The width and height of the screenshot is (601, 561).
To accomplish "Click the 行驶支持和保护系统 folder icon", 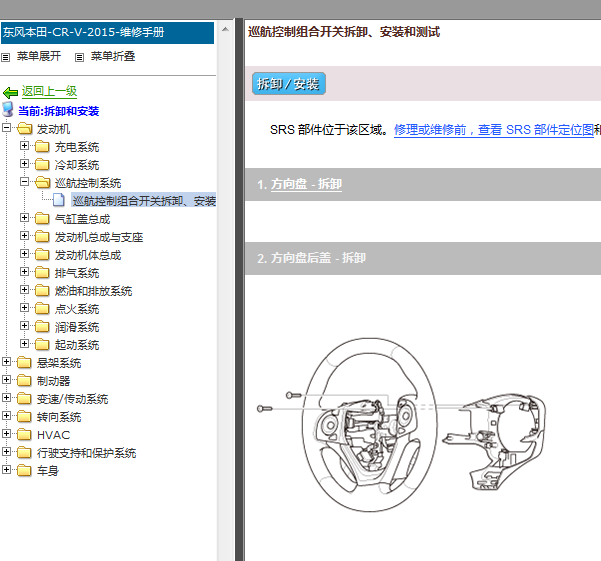I will pyautogui.click(x=24, y=453).
